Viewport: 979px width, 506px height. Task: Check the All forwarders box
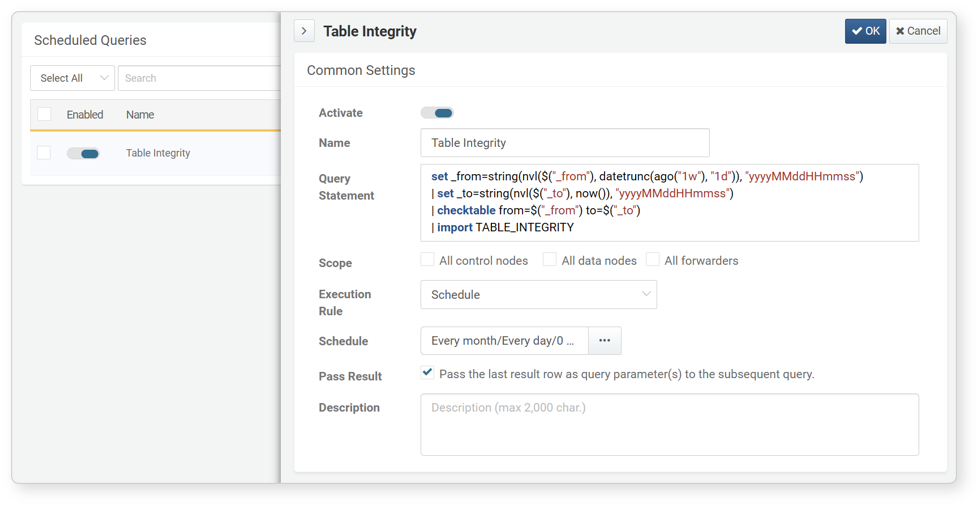point(652,259)
